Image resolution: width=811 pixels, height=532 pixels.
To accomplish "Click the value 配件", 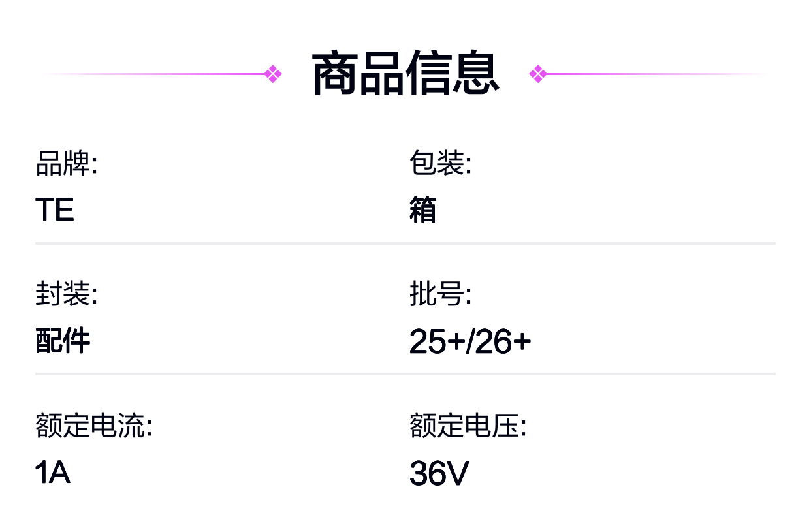I will pyautogui.click(x=63, y=341).
